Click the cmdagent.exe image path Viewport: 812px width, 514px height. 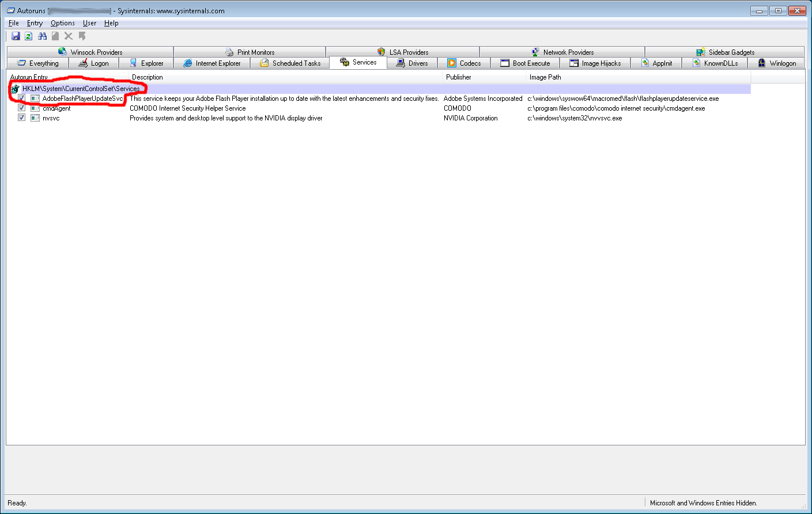tap(616, 108)
